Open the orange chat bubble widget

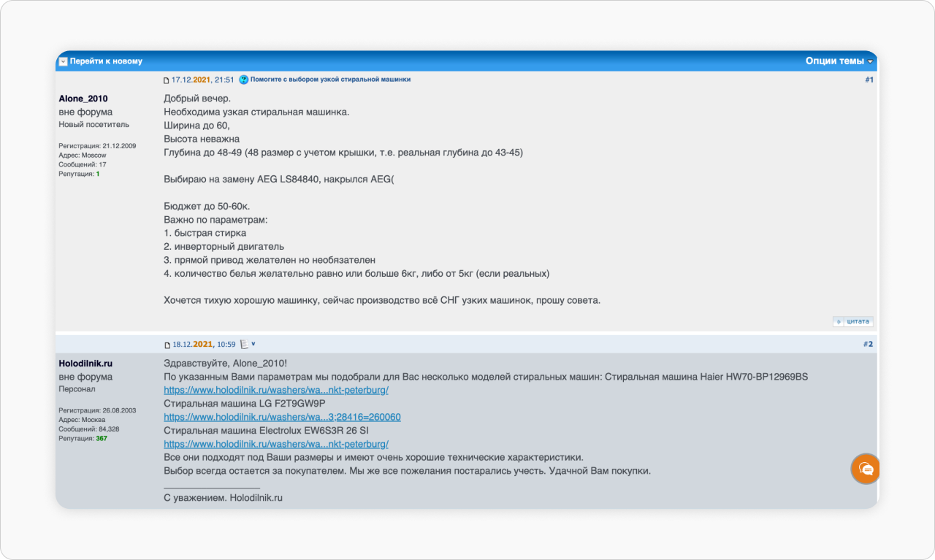pos(866,469)
